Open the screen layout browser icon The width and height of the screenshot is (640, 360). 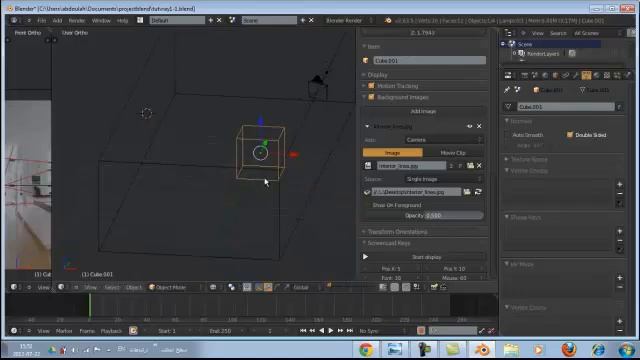[140, 20]
